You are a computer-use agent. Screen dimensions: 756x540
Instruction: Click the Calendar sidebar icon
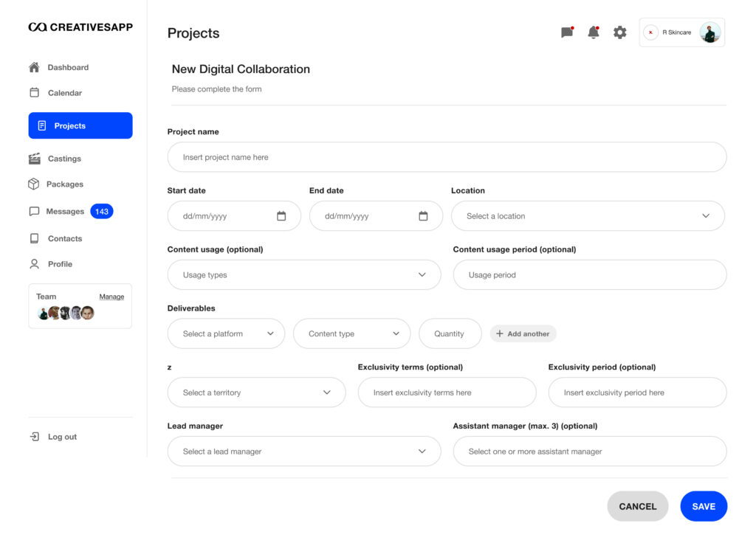(34, 92)
